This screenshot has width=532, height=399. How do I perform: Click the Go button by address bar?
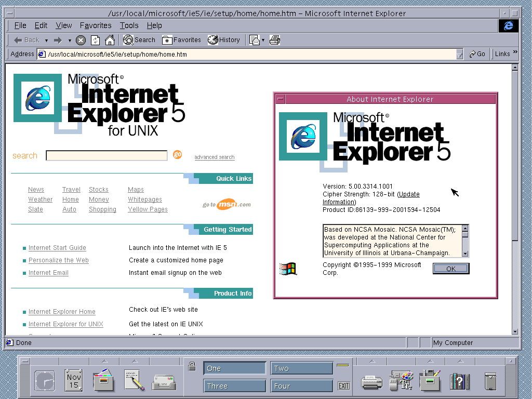tap(477, 54)
